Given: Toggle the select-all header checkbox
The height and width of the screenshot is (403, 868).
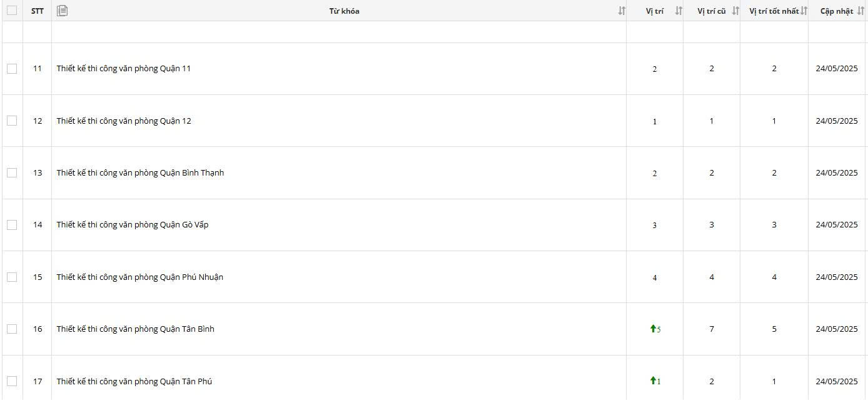Looking at the screenshot, I should (x=12, y=11).
